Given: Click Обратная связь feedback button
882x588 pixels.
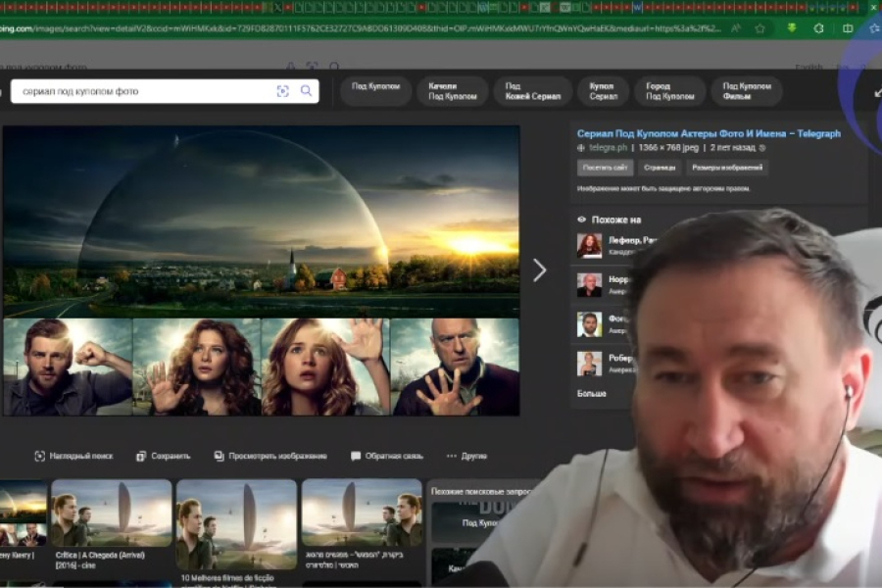Looking at the screenshot, I should pyautogui.click(x=387, y=456).
